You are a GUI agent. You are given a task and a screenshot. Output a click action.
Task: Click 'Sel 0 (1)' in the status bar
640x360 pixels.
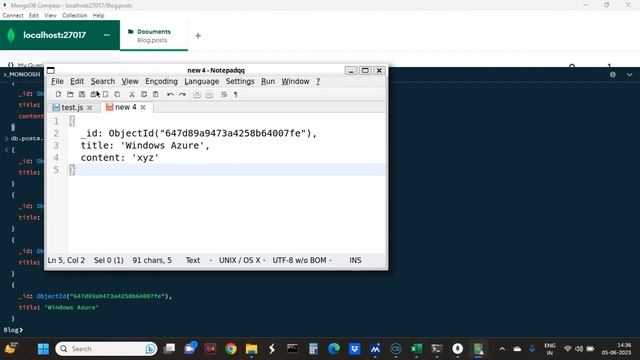click(x=109, y=260)
